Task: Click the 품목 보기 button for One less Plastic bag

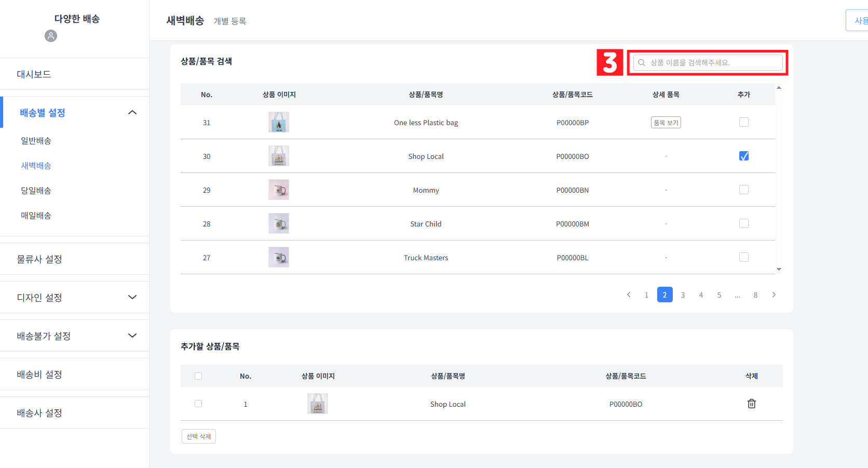Action: tap(666, 122)
